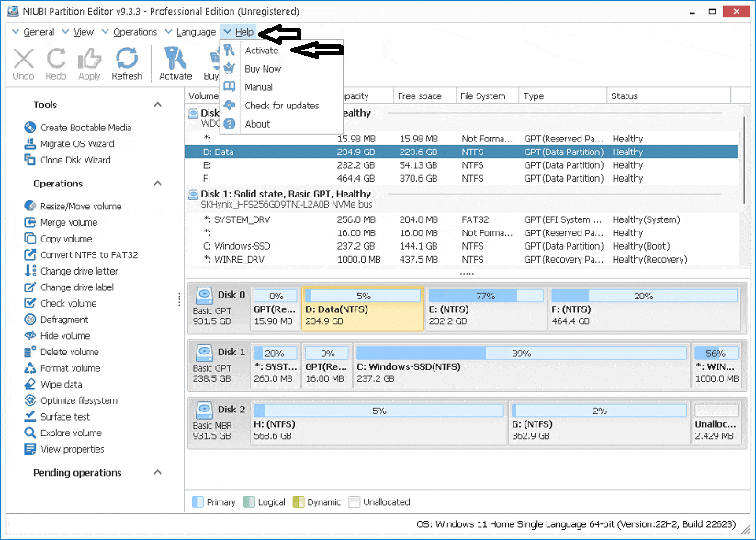Click the Activate toolbar button
756x540 pixels.
(x=175, y=62)
